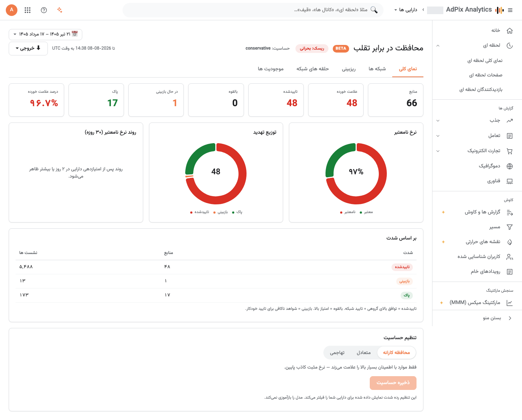Switch to نمای کلی tab
This screenshot has width=522, height=420.
pyautogui.click(x=408, y=69)
